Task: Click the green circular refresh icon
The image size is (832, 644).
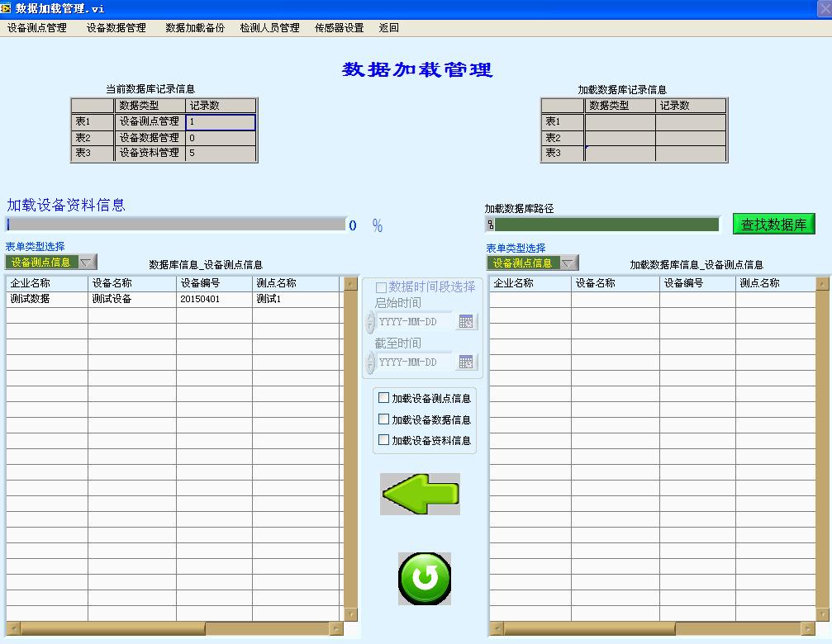Action: [424, 577]
